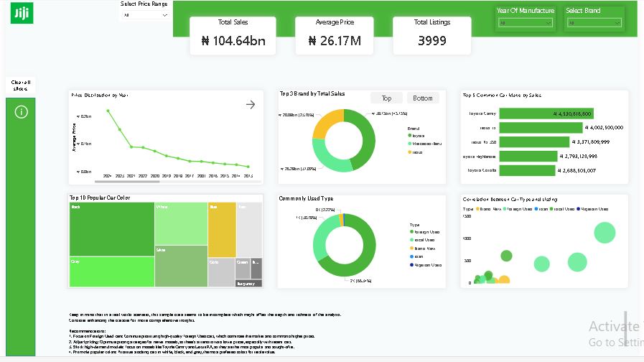Select the bar valued 3,371,809,999

click(534, 142)
